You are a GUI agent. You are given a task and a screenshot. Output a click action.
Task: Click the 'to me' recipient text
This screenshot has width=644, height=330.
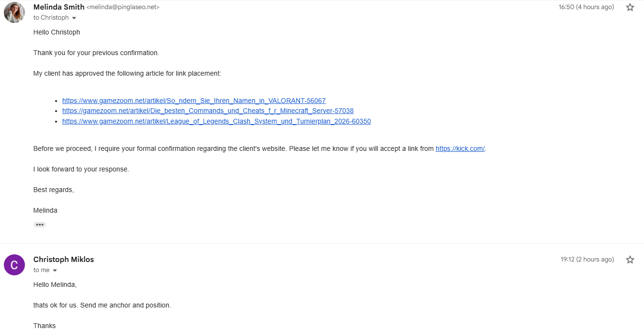tap(42, 270)
